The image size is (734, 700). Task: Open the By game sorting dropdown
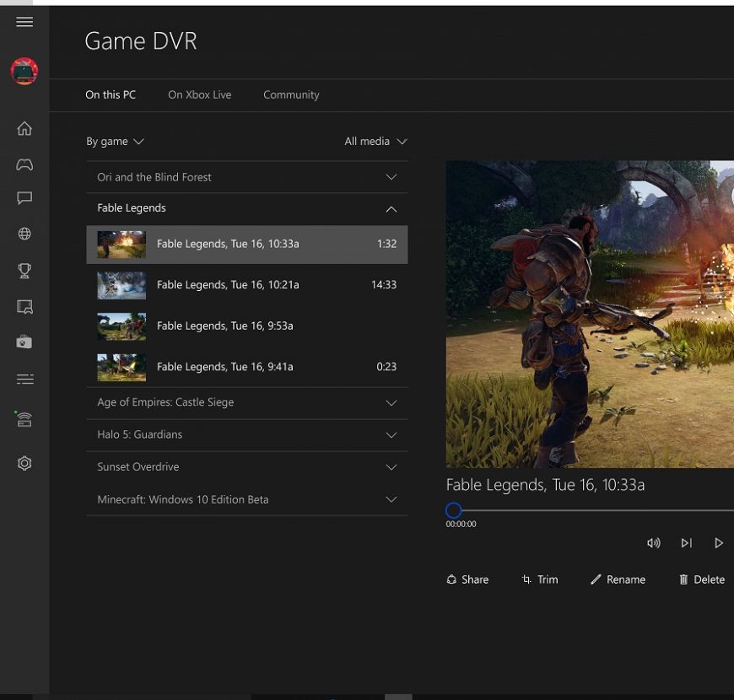click(x=115, y=142)
